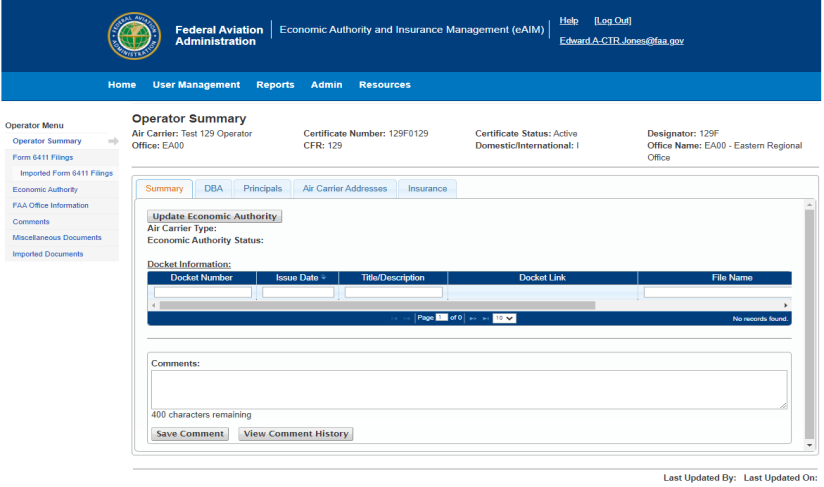Select the Summary tab
824x487 pixels.
164,189
